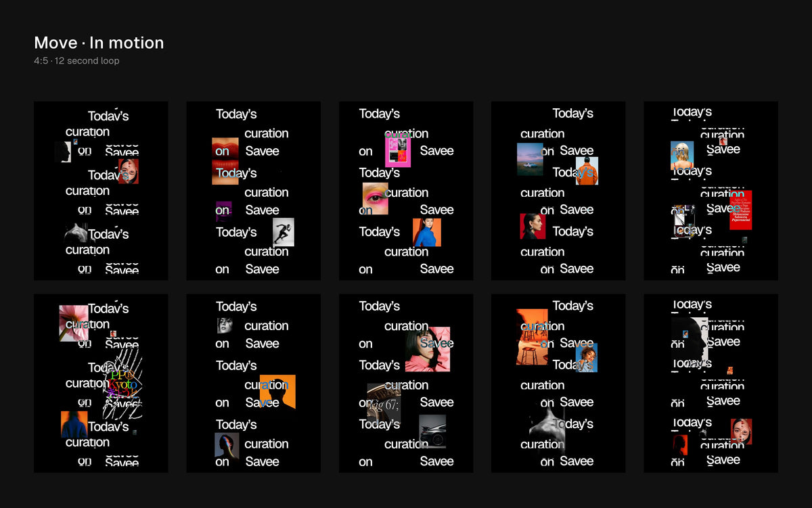This screenshot has width=812, height=508.
Task: Select red-tinted face in bottom-right poster
Action: [741, 432]
